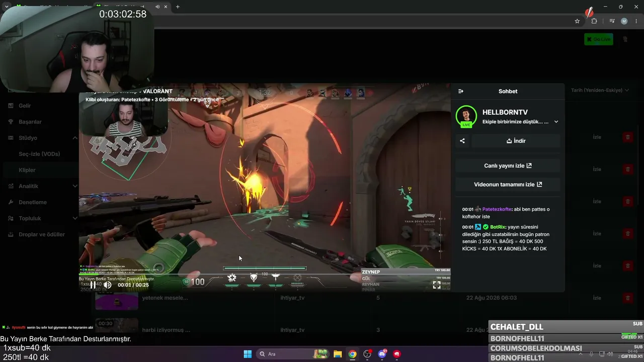Open the browser Extensions menu
The height and width of the screenshot is (362, 644).
[594, 21]
